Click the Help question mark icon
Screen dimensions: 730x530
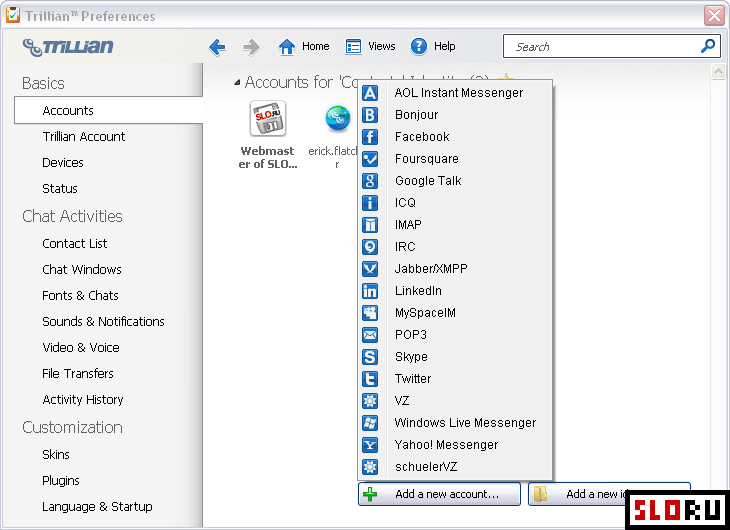419,47
